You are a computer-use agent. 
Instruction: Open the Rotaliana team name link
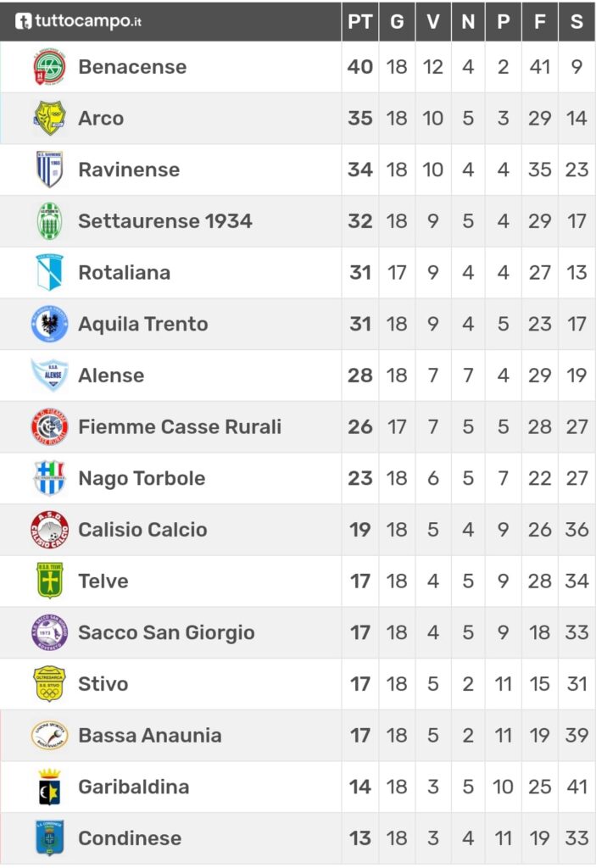(x=124, y=272)
